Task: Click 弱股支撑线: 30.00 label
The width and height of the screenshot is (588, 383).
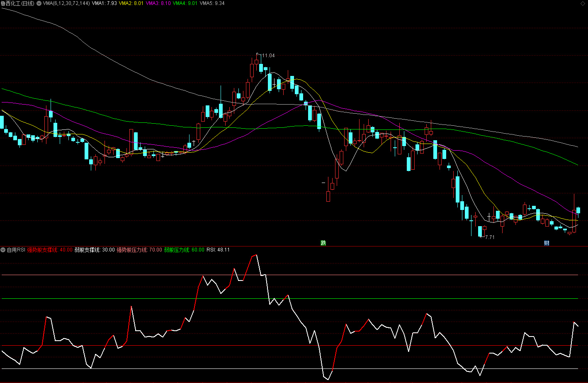Action: pyautogui.click(x=95, y=250)
